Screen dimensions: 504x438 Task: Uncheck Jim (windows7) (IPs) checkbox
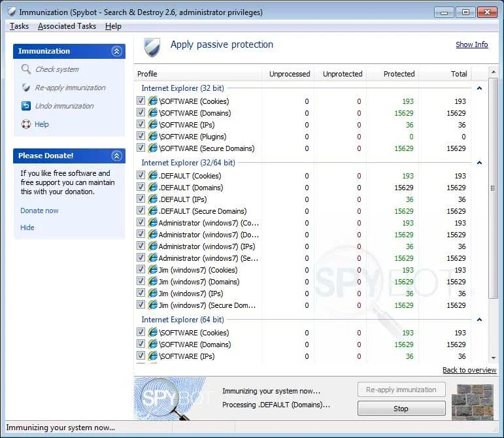(141, 293)
